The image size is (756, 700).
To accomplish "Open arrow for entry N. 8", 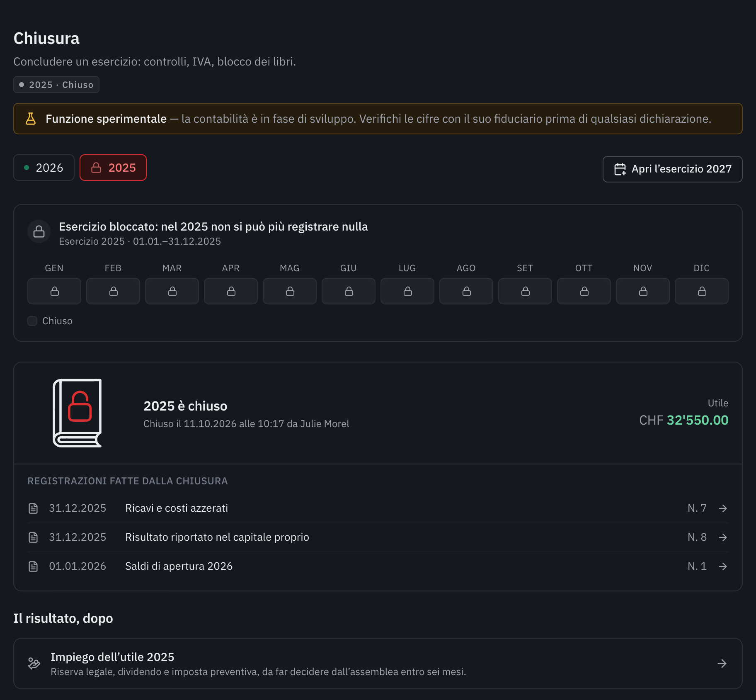I will coord(723,537).
